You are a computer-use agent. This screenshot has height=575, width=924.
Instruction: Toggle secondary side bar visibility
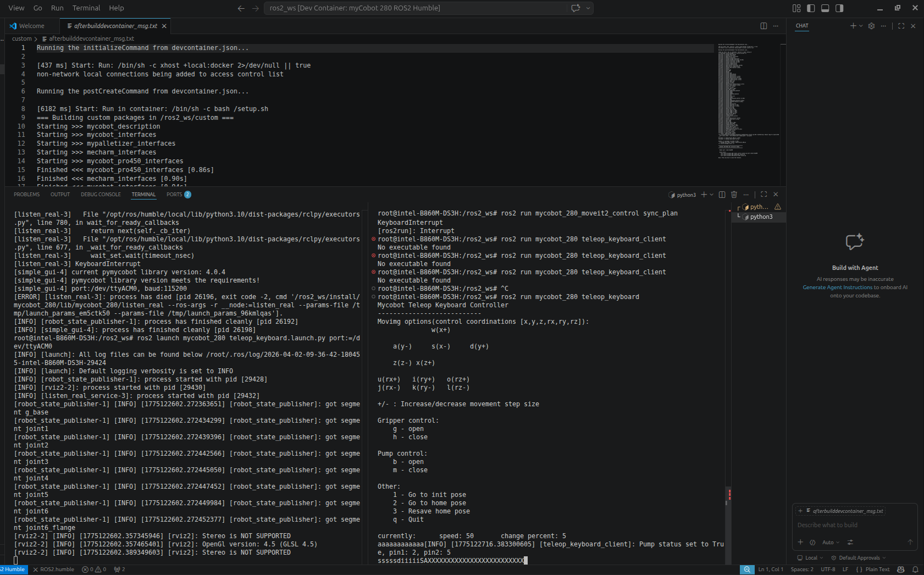point(839,8)
